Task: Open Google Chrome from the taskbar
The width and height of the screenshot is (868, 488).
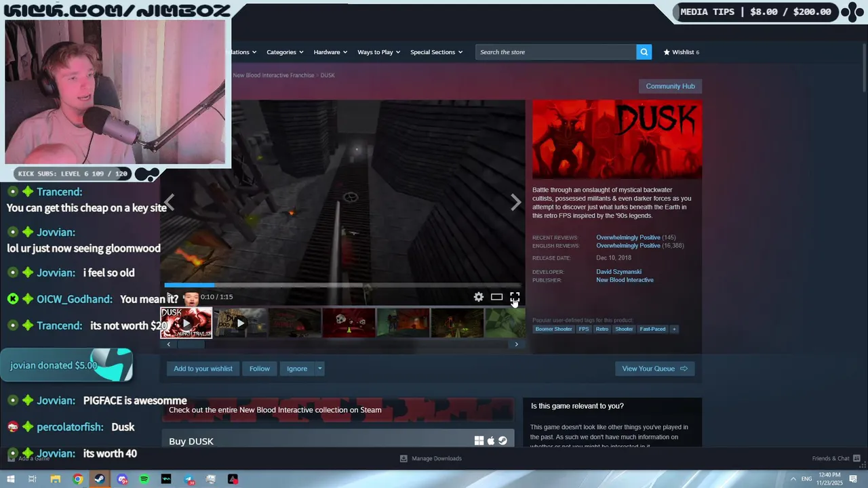Action: 78,479
